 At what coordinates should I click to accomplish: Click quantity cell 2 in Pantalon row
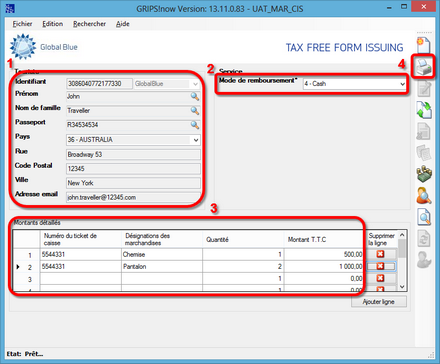(x=243, y=267)
